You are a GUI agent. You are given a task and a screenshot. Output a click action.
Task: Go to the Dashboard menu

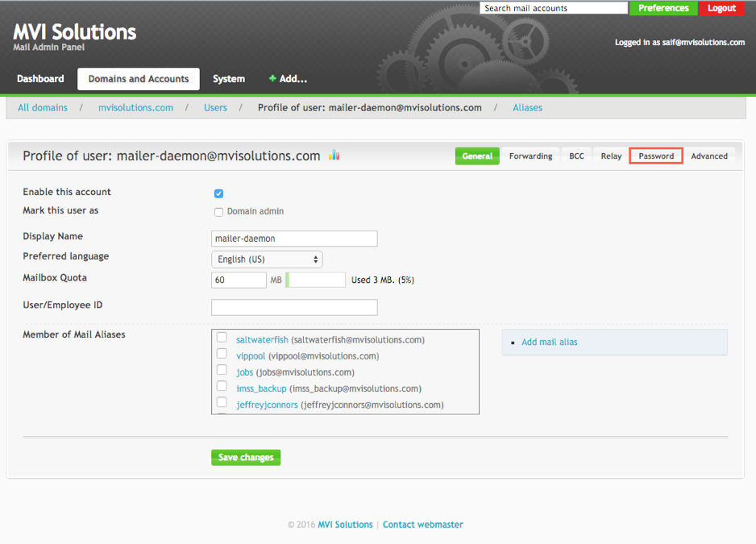click(40, 79)
